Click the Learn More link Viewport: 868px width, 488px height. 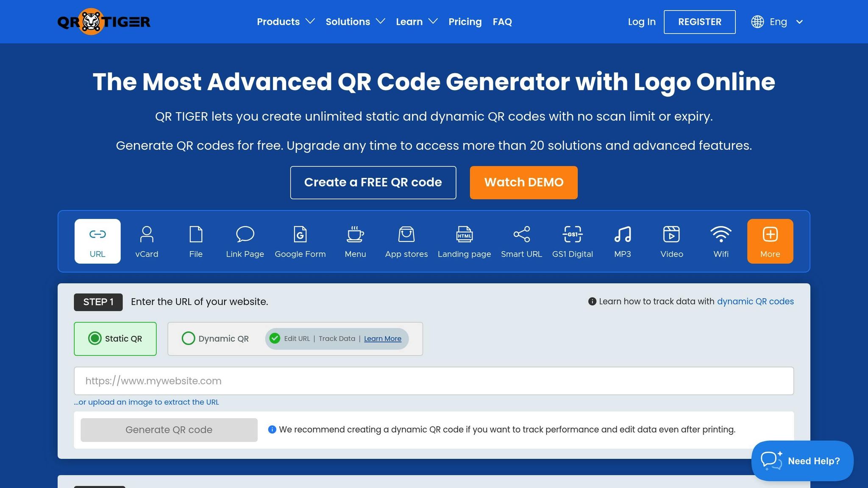(x=383, y=338)
